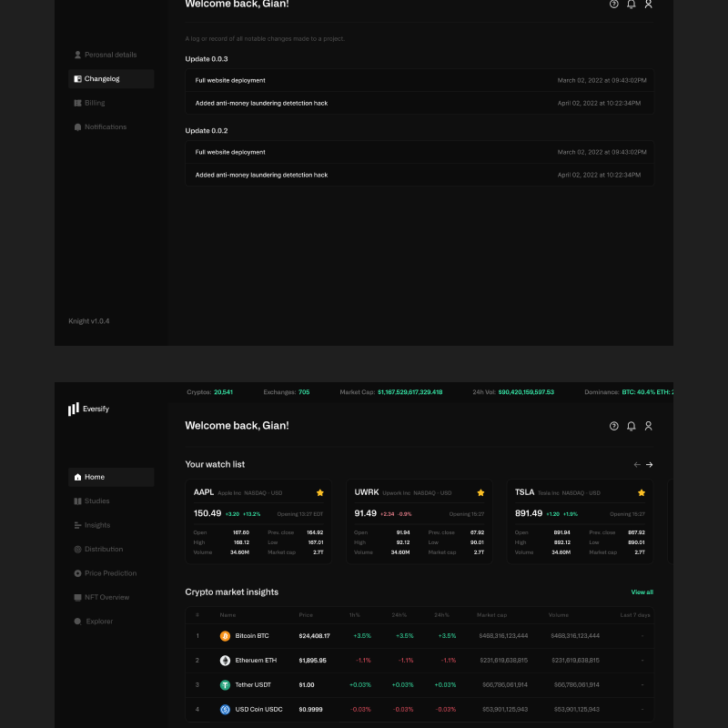Click watch list next arrow
The image size is (728, 728).
pyautogui.click(x=649, y=465)
